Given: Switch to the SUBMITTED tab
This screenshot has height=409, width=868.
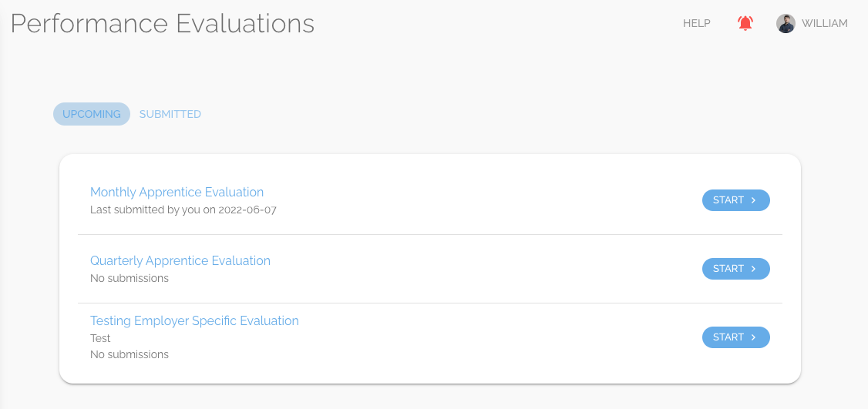Looking at the screenshot, I should 170,114.
